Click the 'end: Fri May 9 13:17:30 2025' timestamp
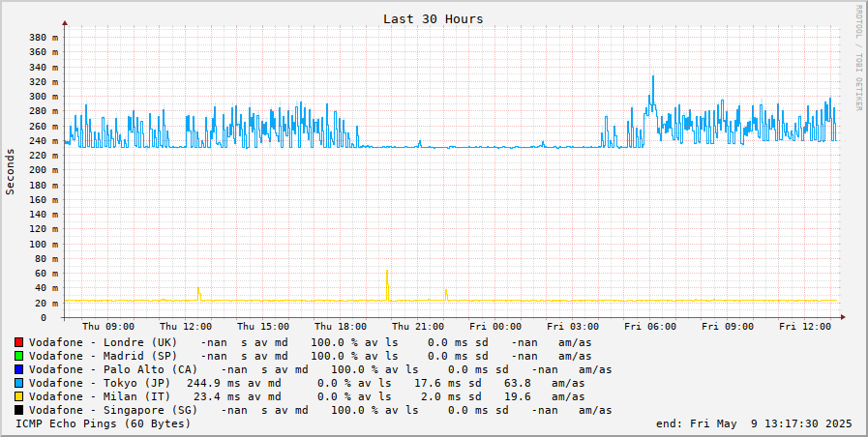The height and width of the screenshot is (437, 868). tap(754, 424)
